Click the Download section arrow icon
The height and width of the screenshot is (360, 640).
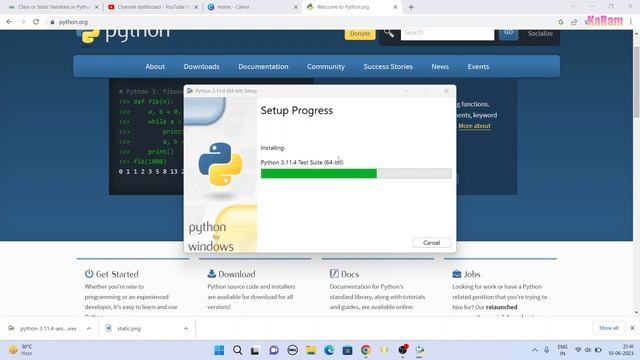(211, 273)
